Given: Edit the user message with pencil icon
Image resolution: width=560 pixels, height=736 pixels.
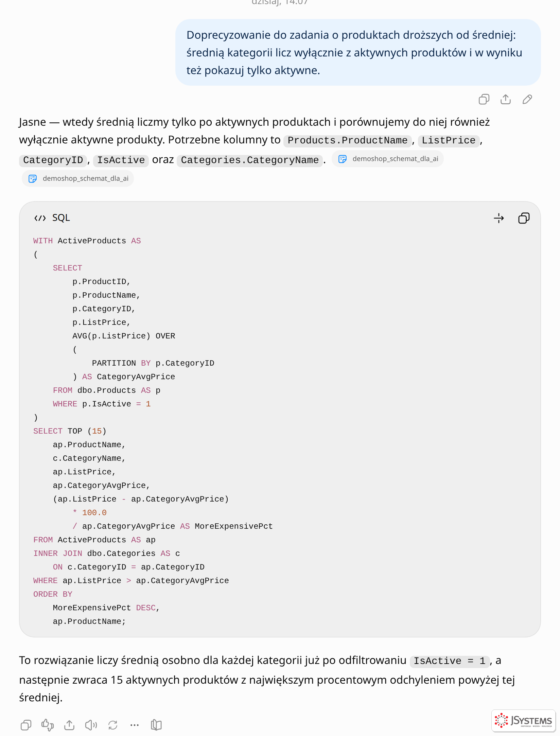Looking at the screenshot, I should click(x=527, y=99).
